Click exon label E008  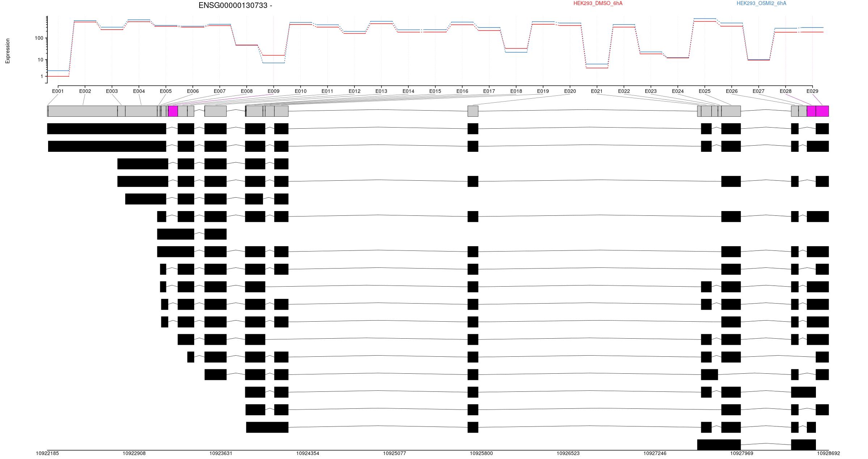pos(247,91)
